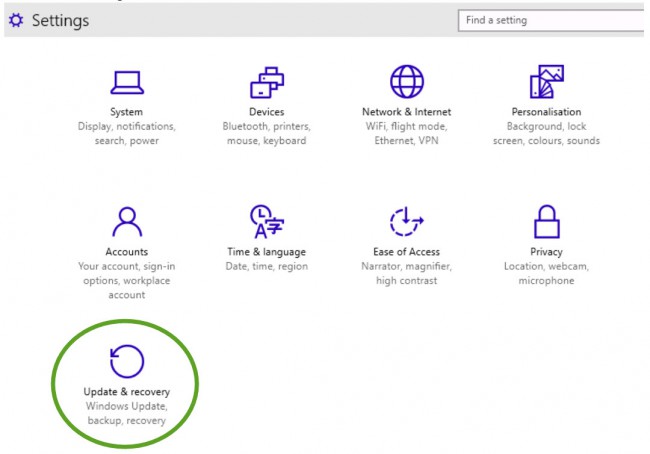Open the 'Privacy' text label

point(546,252)
